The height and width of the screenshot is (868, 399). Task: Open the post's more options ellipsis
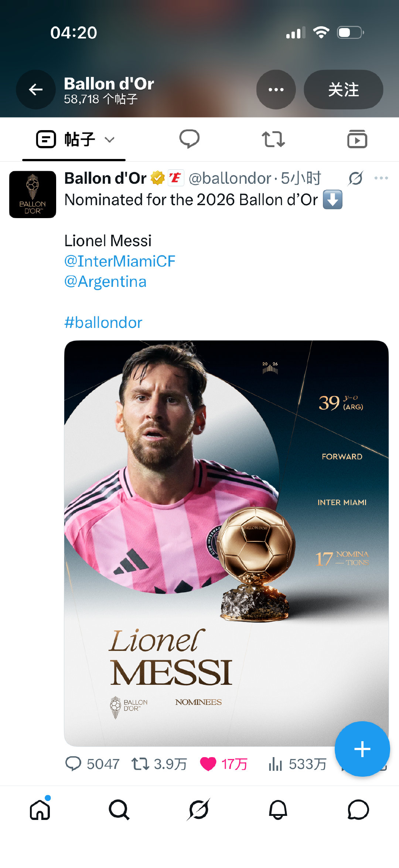pyautogui.click(x=381, y=178)
